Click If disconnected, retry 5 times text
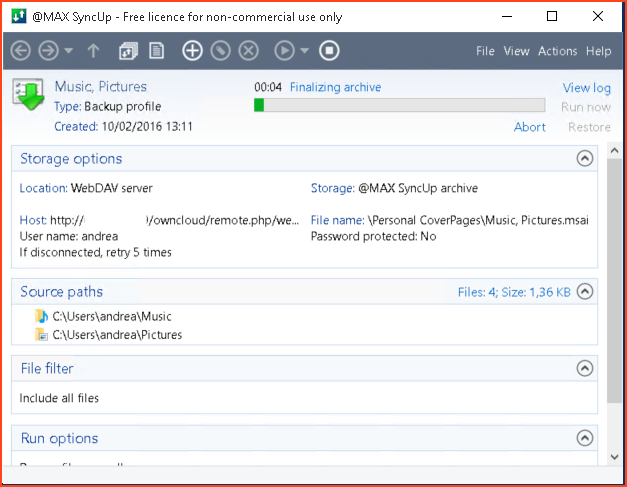Image resolution: width=627 pixels, height=487 pixels. click(x=96, y=252)
